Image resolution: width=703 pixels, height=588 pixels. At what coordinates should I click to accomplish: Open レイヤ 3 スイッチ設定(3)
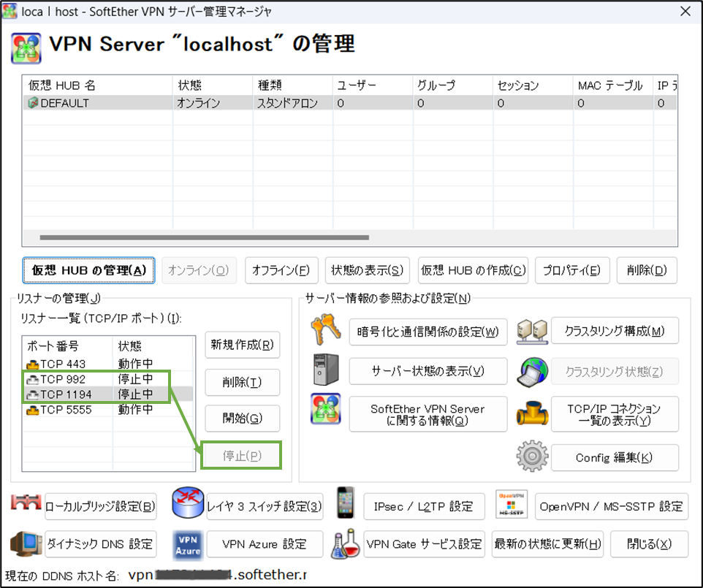(265, 506)
